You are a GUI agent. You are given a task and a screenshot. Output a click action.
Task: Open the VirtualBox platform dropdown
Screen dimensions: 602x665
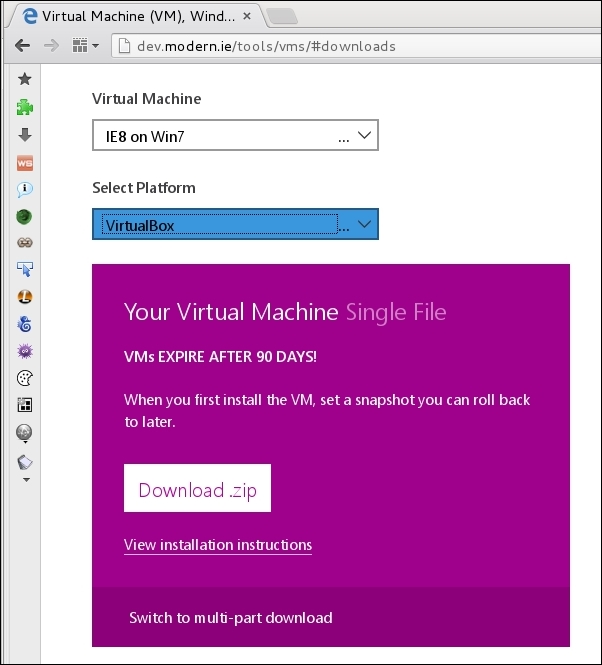pyautogui.click(x=235, y=224)
